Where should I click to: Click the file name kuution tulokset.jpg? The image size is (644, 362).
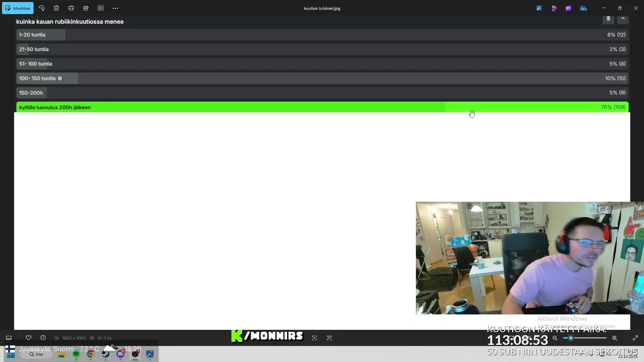pos(322,8)
